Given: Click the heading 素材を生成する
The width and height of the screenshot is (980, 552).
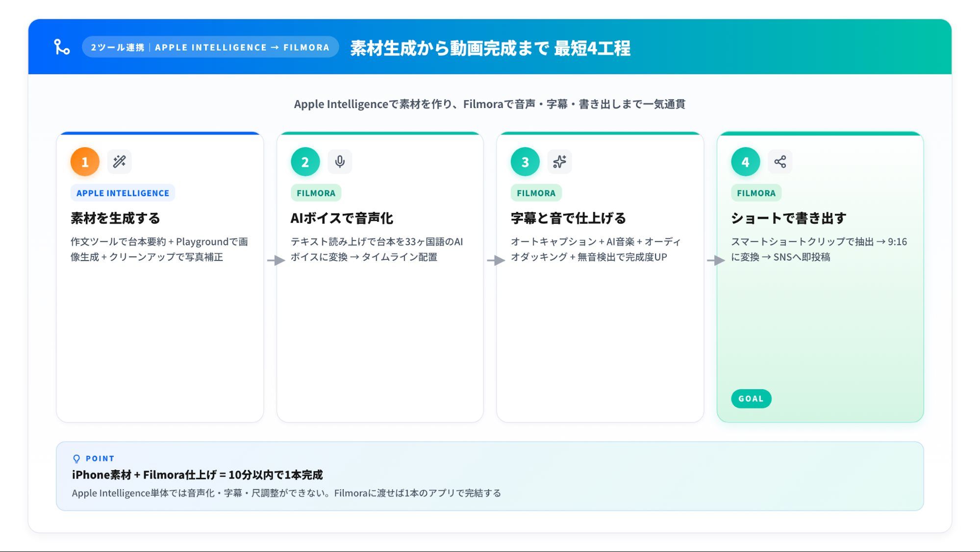Looking at the screenshot, I should pyautogui.click(x=115, y=218).
